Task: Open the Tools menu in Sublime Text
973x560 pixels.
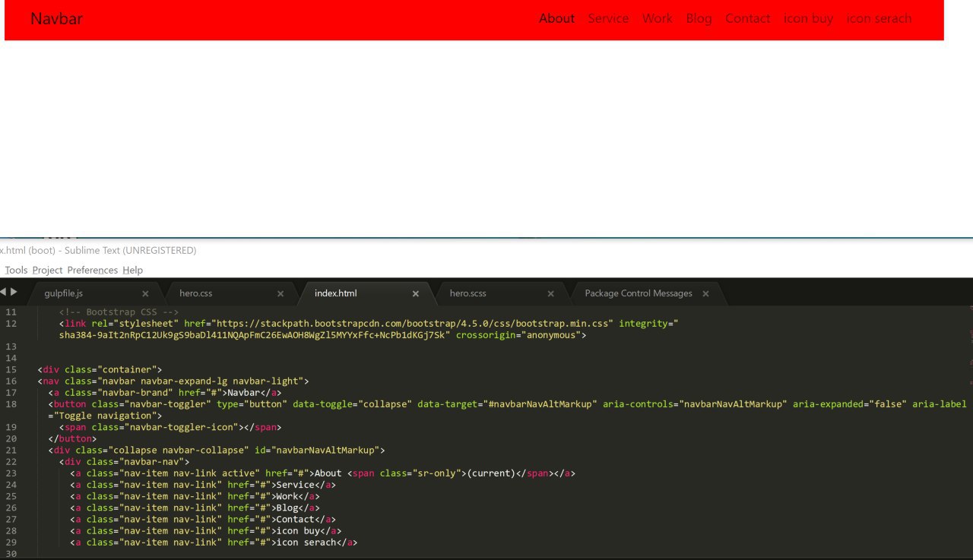Action: pyautogui.click(x=16, y=270)
